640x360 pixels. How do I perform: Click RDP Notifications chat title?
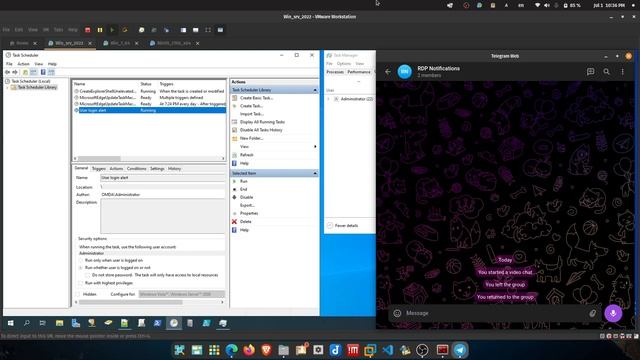click(438, 69)
